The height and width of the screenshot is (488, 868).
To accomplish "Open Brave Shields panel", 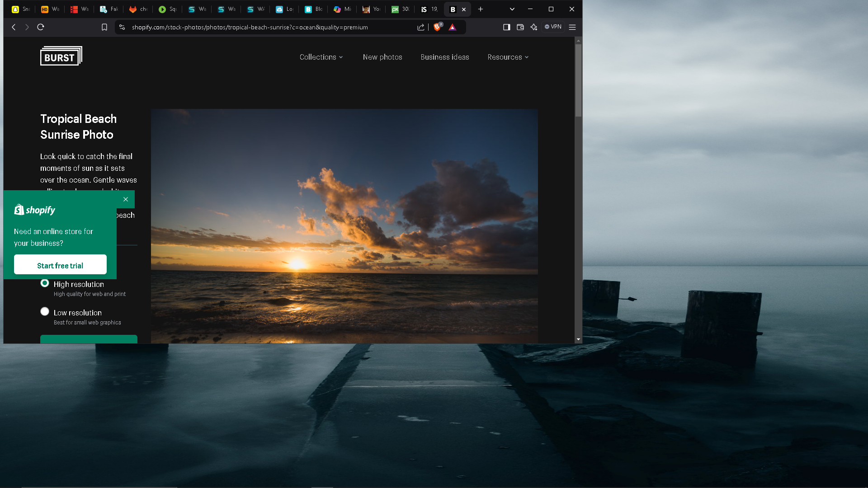I will click(x=438, y=27).
